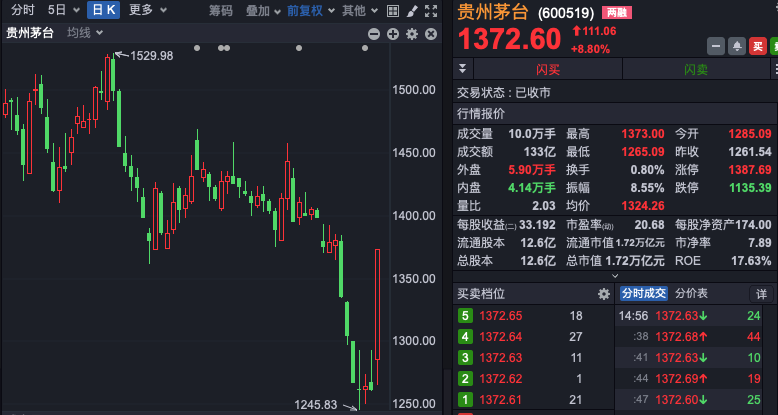Click the 详 details button

pyautogui.click(x=761, y=294)
